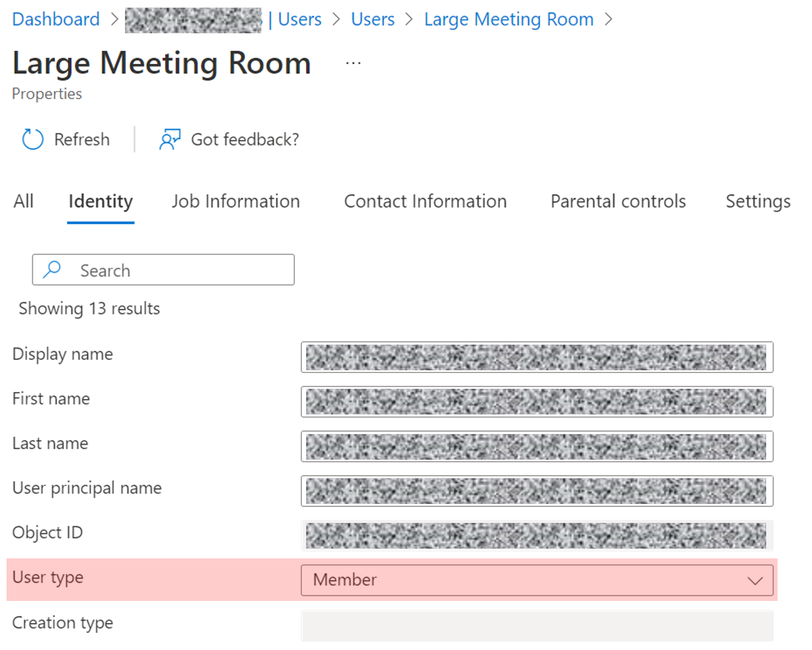Image resolution: width=812 pixels, height=650 pixels.
Task: Click the First name input field
Action: [x=537, y=402]
